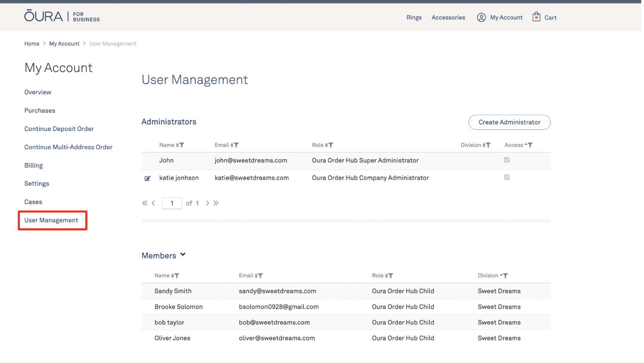The width and height of the screenshot is (644, 363).
Task: Select Continue Multi-Address Order in sidebar
Action: (x=69, y=147)
